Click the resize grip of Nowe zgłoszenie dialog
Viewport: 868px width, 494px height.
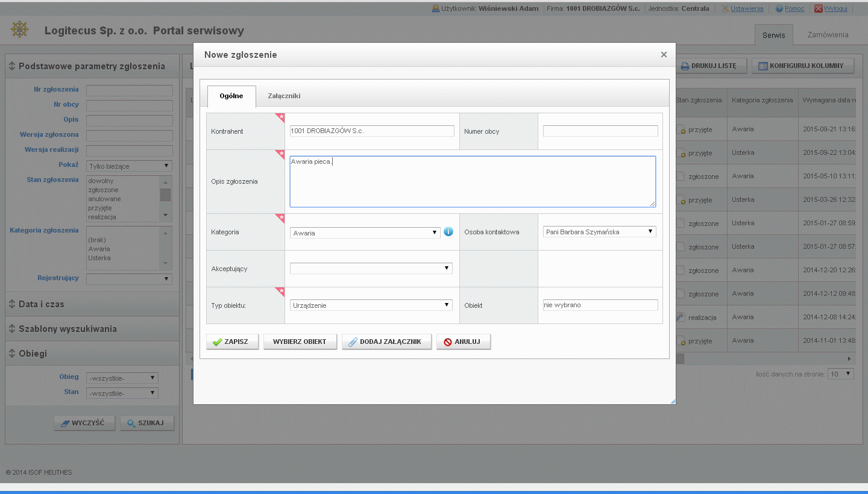[673, 401]
